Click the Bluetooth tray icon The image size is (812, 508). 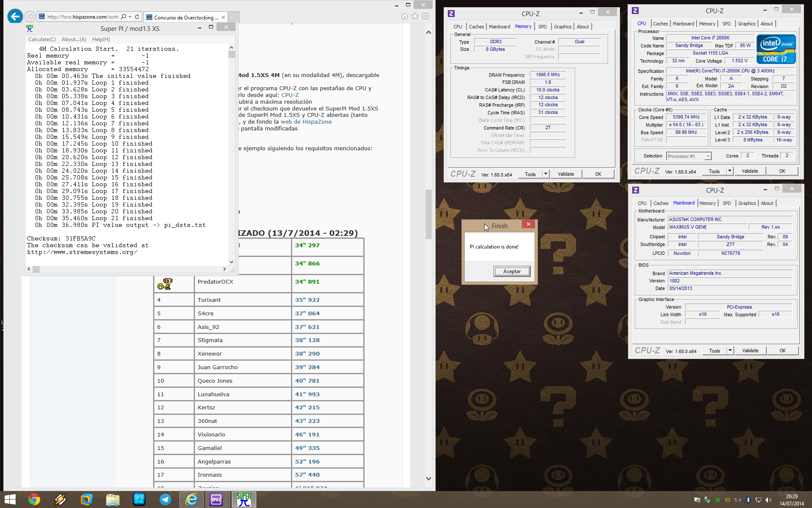pyautogui.click(x=748, y=500)
